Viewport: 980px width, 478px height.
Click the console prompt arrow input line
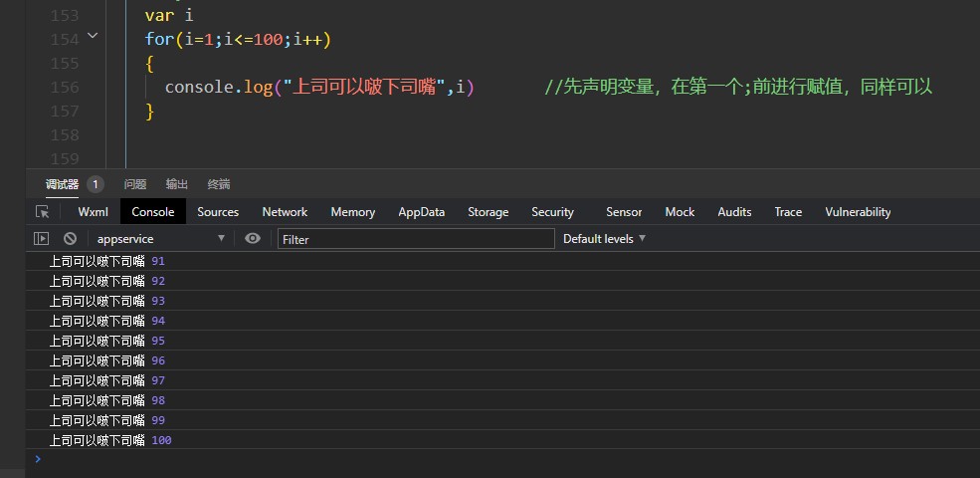click(502, 459)
